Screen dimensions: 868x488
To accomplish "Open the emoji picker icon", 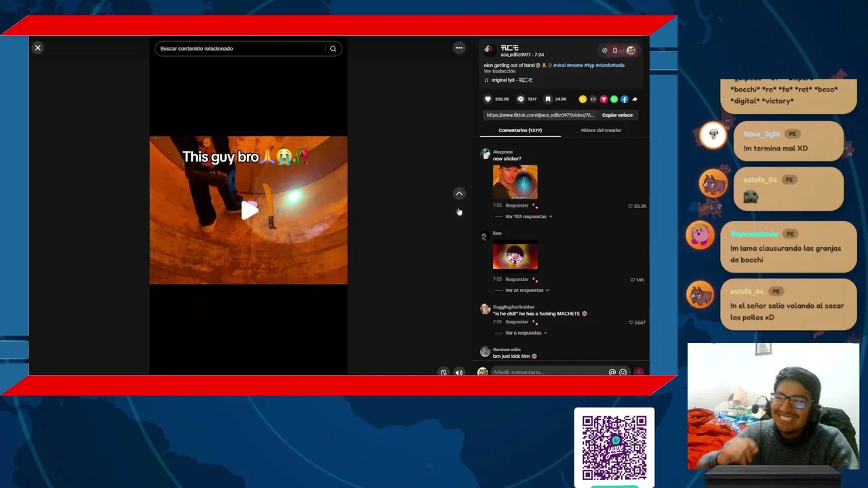I will point(623,372).
